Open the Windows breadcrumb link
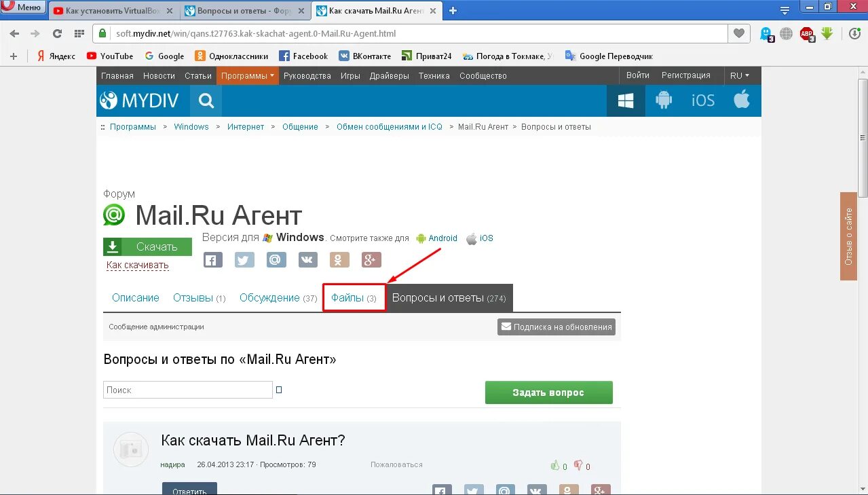Image resolution: width=868 pixels, height=495 pixels. click(191, 127)
